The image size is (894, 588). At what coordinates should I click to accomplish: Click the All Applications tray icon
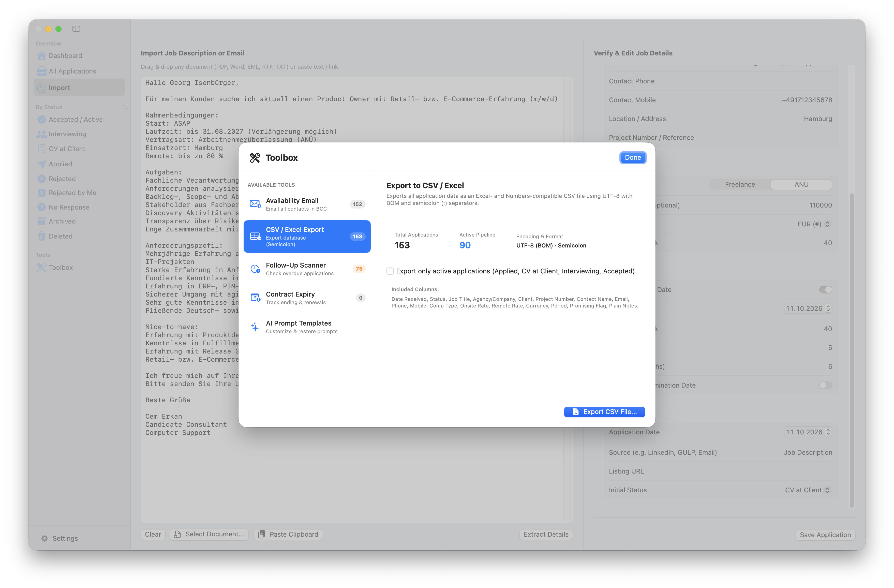pos(42,71)
